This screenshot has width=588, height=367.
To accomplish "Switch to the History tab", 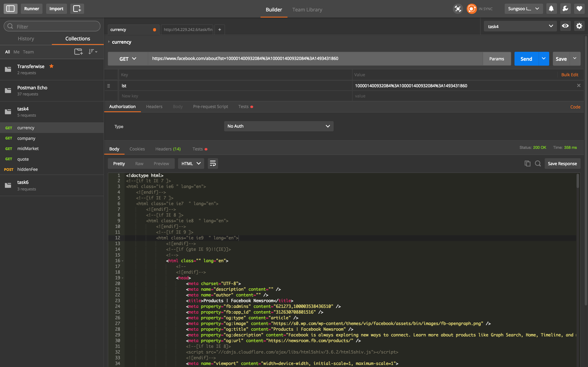I will pos(26,39).
